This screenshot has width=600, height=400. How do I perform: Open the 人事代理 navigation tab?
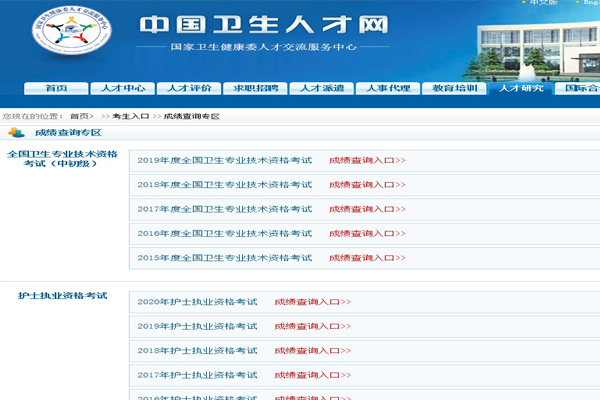click(388, 88)
